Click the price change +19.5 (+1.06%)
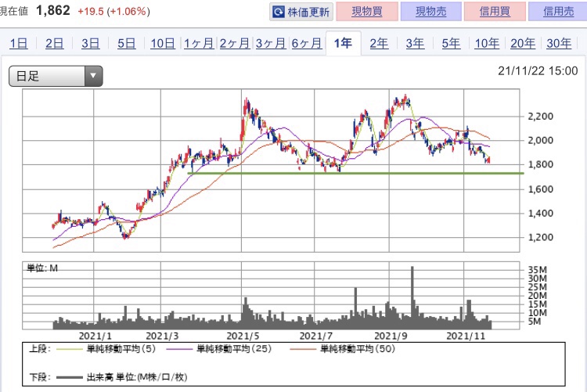This screenshot has width=587, height=392. pyautogui.click(x=113, y=11)
